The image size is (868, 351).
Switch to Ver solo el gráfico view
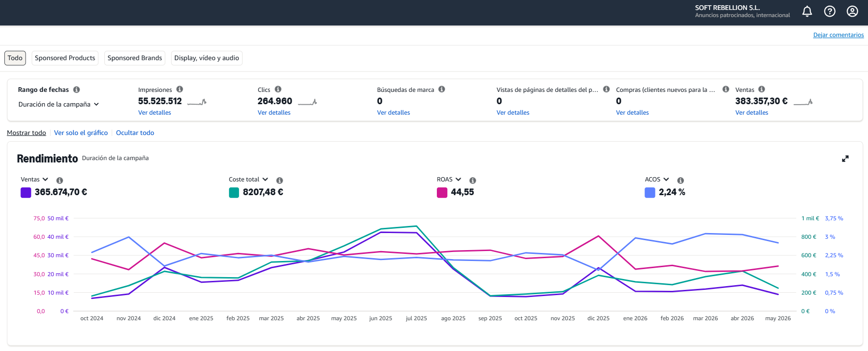81,133
